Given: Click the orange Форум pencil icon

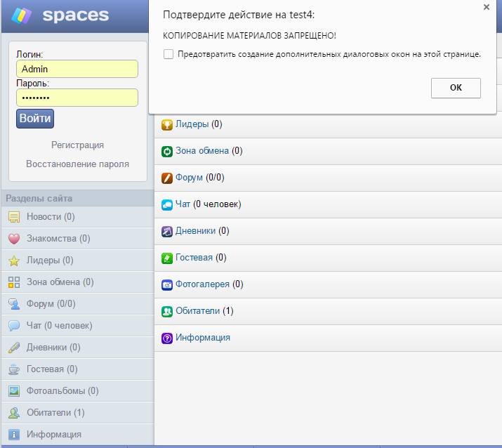Looking at the screenshot, I should (167, 178).
